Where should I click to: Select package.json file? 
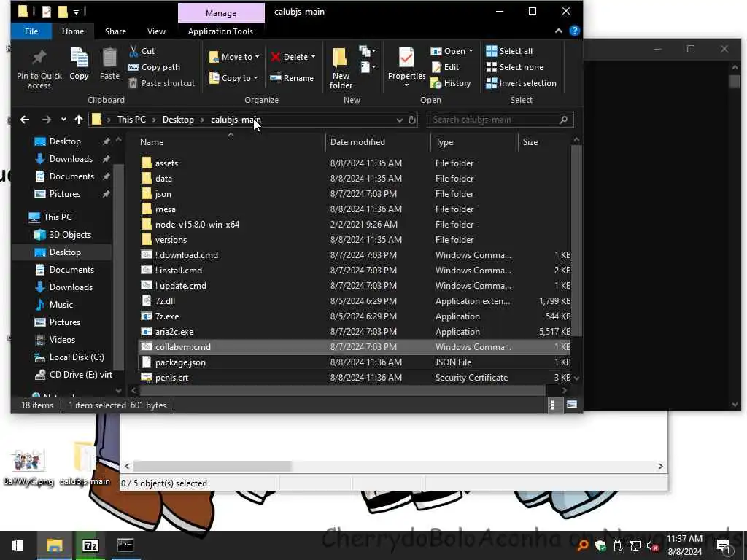pos(355,362)
